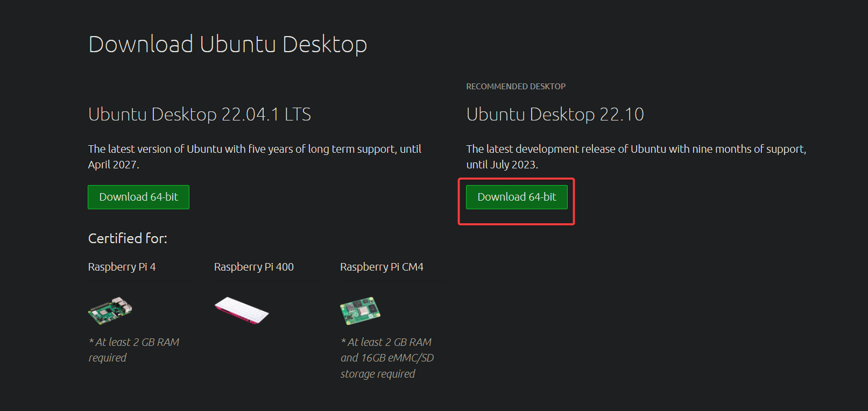Click the Download Ubuntu Desktop page title
The image size is (868, 411).
coord(228,44)
